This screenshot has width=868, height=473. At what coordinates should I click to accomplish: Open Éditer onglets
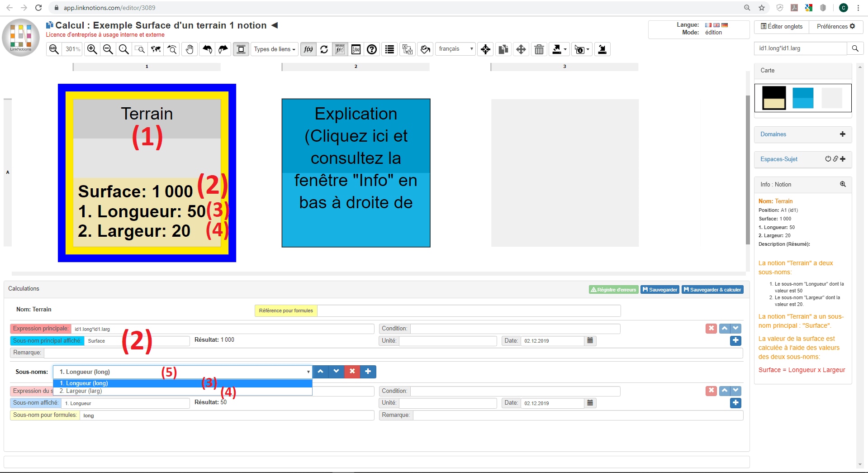pos(782,27)
